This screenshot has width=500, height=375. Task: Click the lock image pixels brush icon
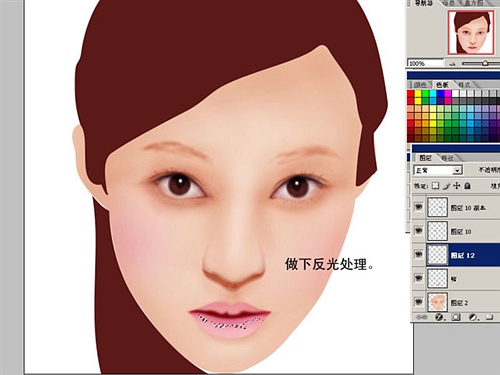coord(447,186)
